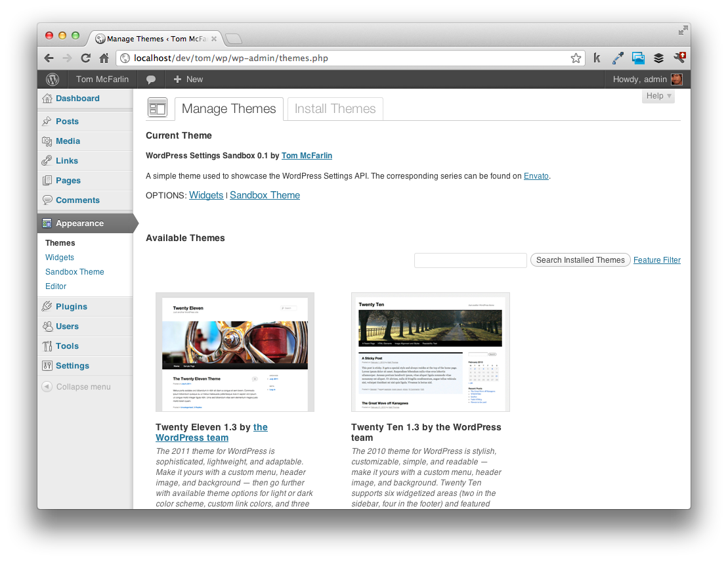The width and height of the screenshot is (728, 561).
Task: Click the installed themes search field
Action: [x=470, y=260]
